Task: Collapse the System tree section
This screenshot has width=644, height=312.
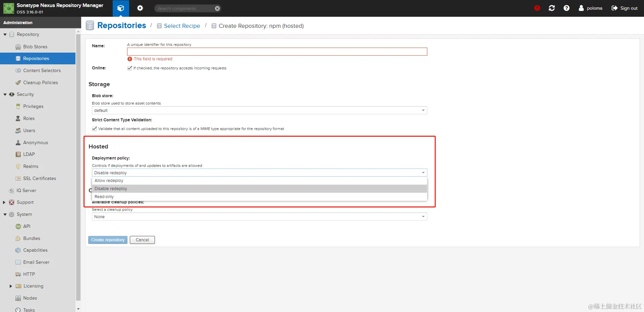Action: [5, 214]
